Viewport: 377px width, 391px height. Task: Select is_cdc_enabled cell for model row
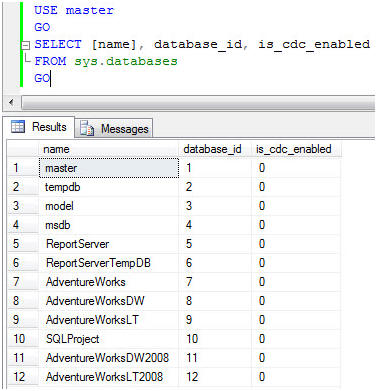click(296, 206)
